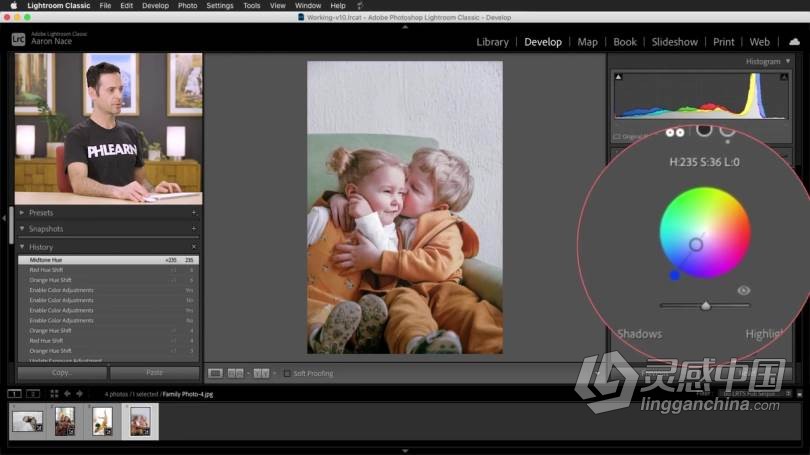
Task: Select the three-way color grading view icon
Action: tap(675, 133)
